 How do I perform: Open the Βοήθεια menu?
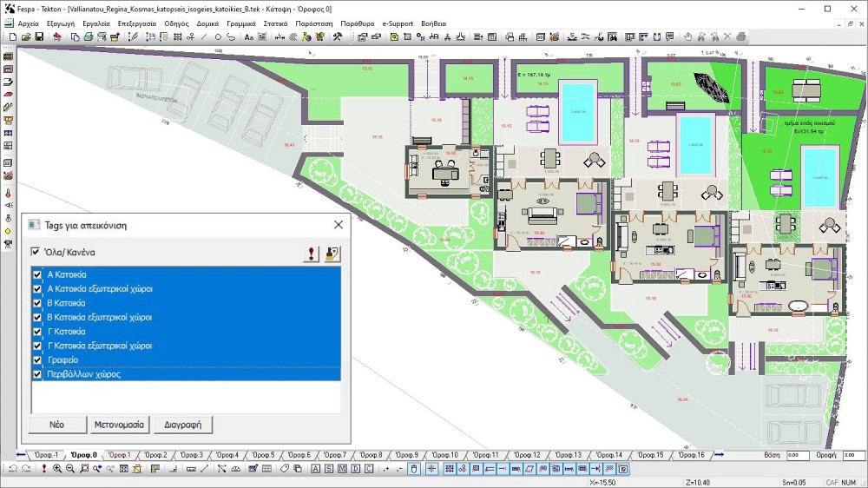[x=433, y=23]
